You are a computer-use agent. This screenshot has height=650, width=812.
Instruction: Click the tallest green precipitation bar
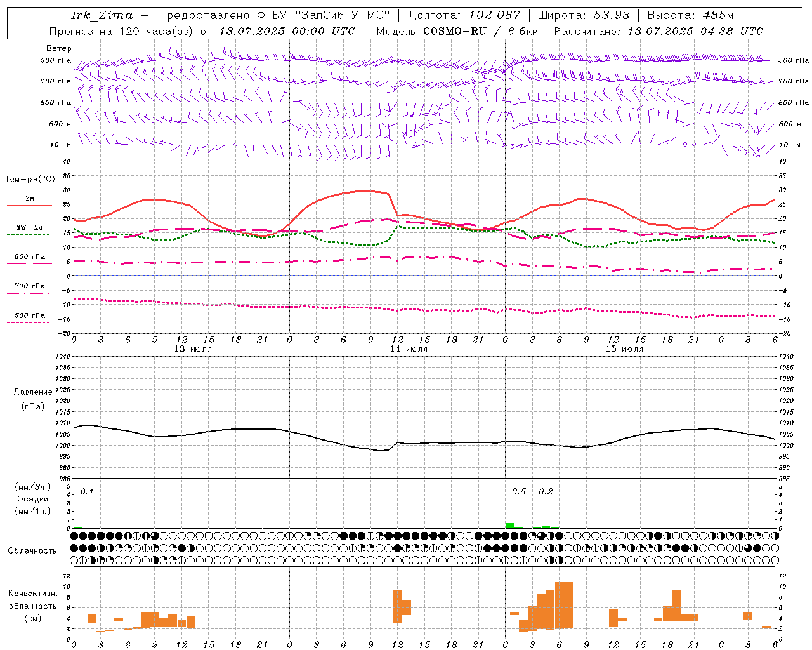pyautogui.click(x=509, y=526)
